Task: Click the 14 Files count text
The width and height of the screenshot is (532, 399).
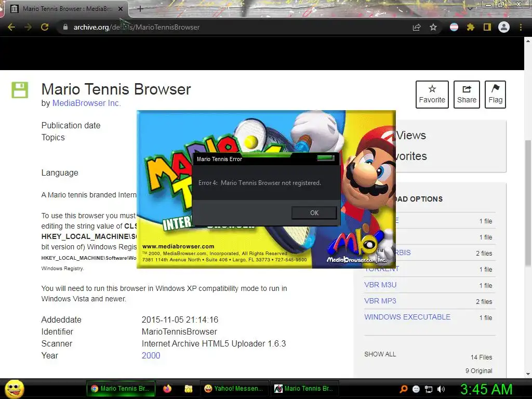Action: pos(481,357)
